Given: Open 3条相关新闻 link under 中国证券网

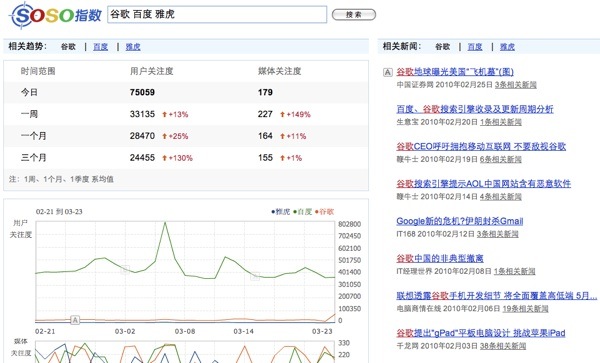Looking at the screenshot, I should point(515,85).
